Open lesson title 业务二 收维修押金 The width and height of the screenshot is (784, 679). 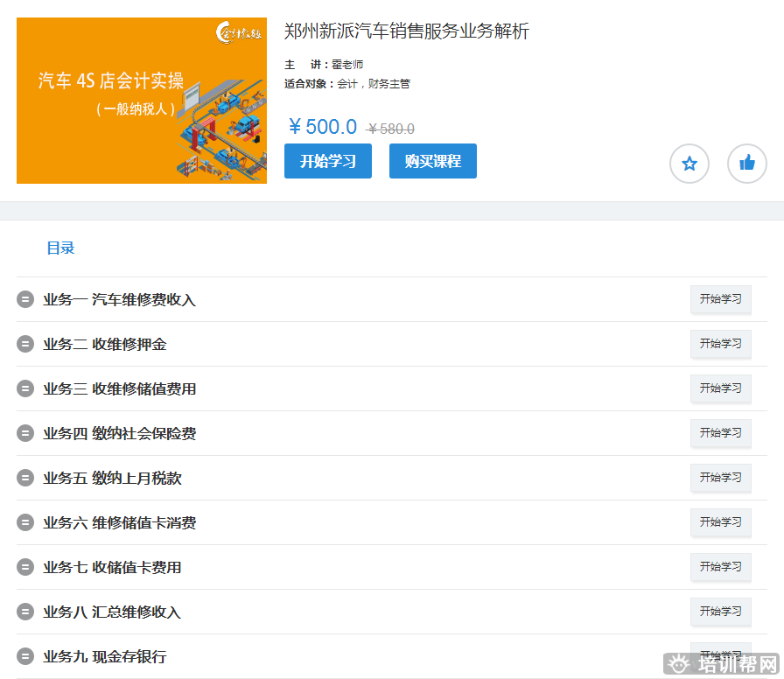click(105, 344)
